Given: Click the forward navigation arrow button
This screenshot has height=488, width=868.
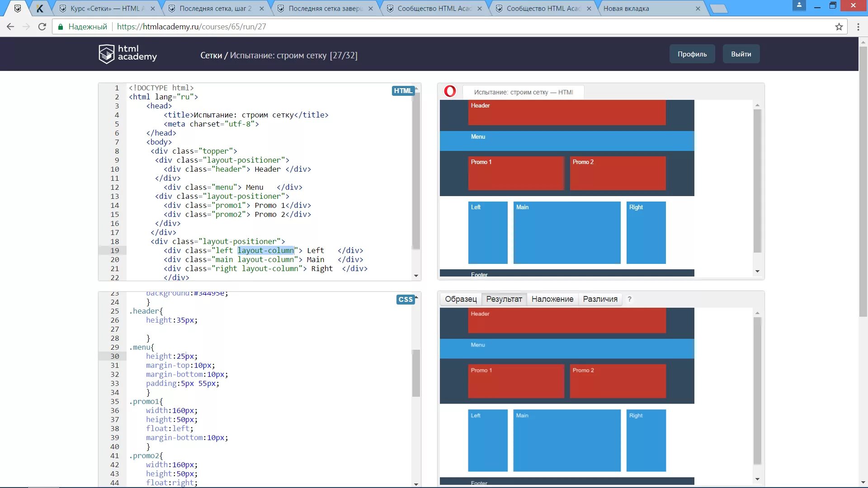Looking at the screenshot, I should [26, 26].
